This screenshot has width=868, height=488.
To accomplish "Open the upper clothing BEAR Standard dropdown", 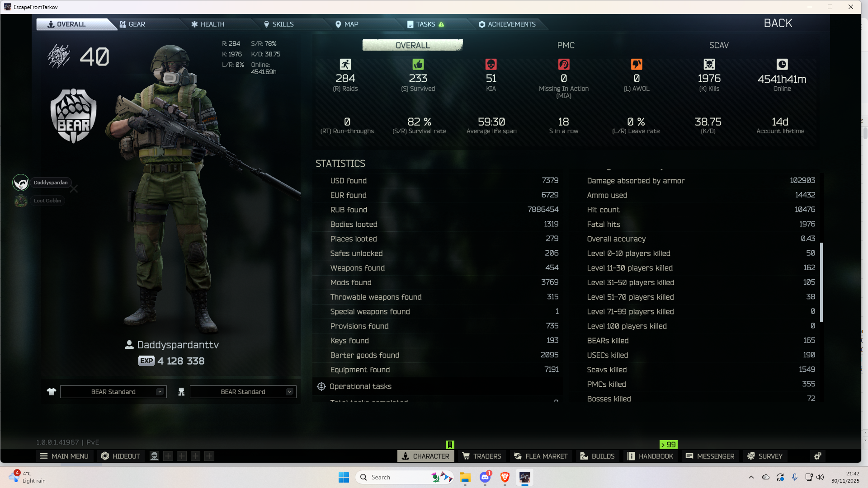I will point(113,392).
